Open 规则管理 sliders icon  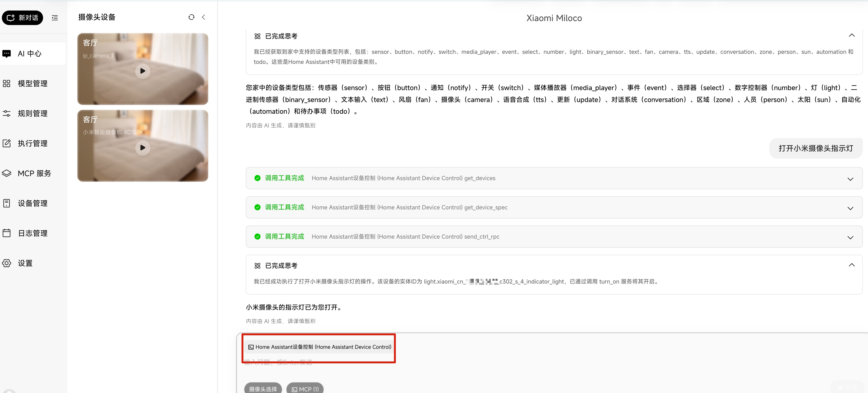coord(7,113)
